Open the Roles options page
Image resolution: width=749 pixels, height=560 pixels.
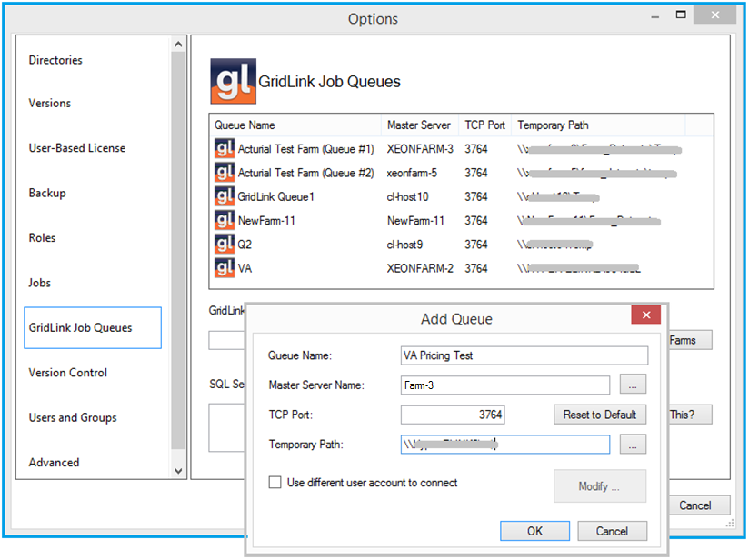click(x=42, y=238)
